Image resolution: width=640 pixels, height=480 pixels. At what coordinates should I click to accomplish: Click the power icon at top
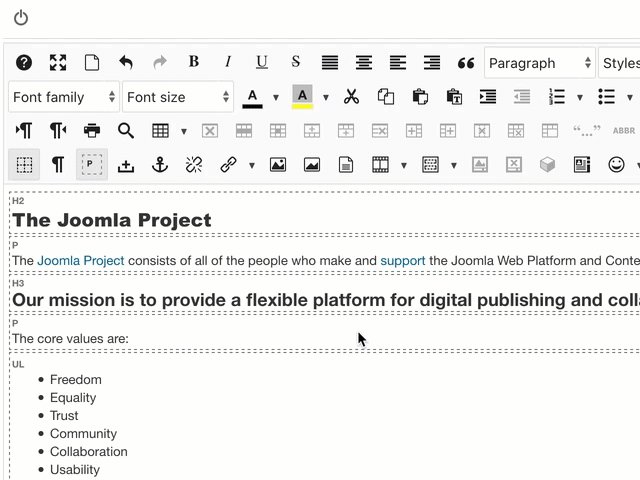pos(21,18)
